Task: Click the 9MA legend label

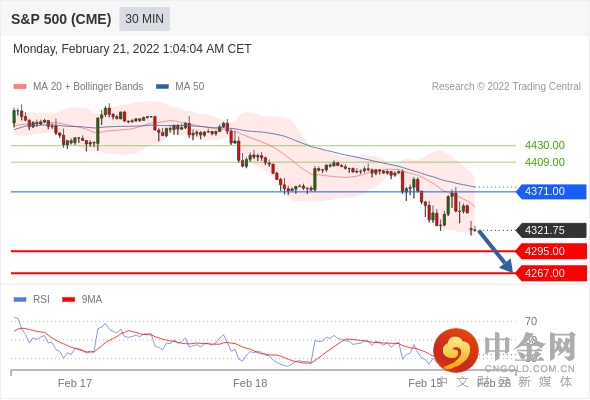Action: (x=92, y=300)
